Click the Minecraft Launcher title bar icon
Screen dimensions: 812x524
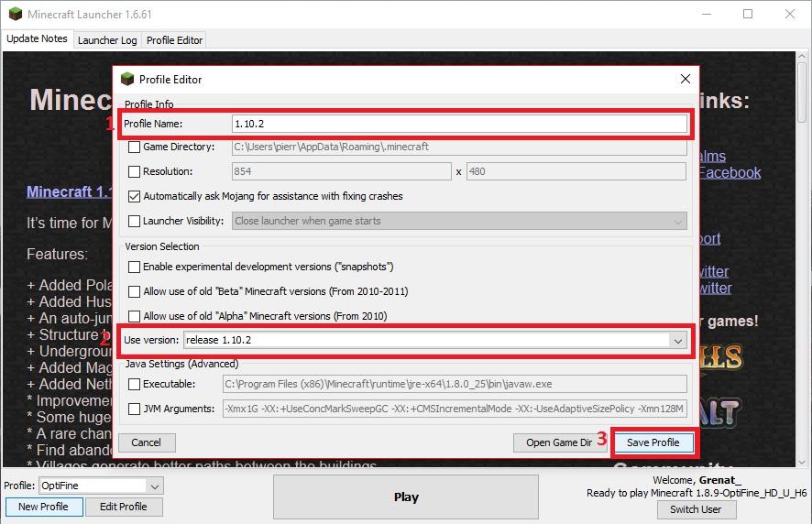click(16, 14)
